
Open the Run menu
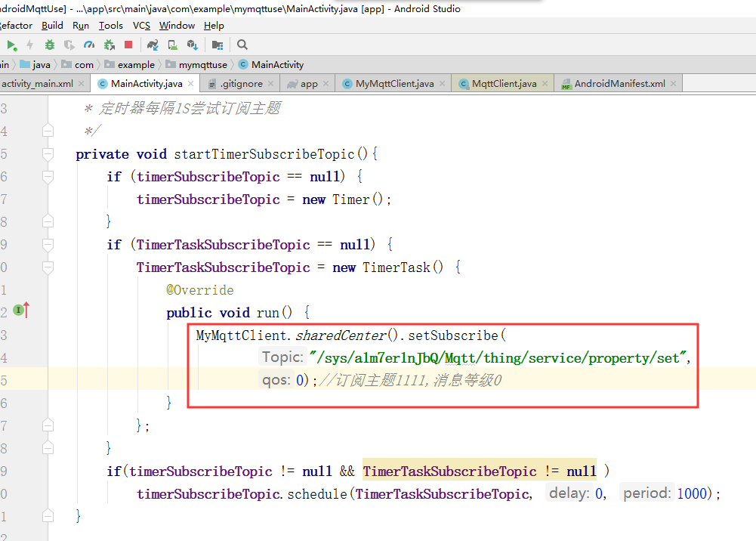click(x=81, y=26)
